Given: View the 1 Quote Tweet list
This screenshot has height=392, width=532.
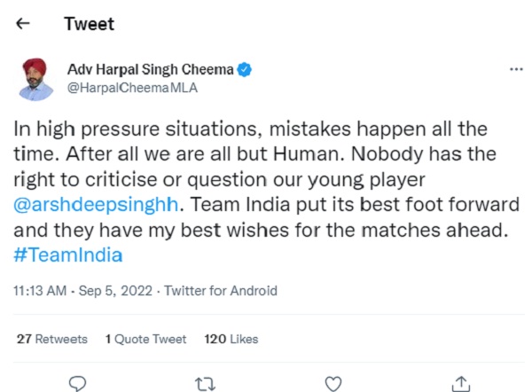Looking at the screenshot, I should point(145,339).
